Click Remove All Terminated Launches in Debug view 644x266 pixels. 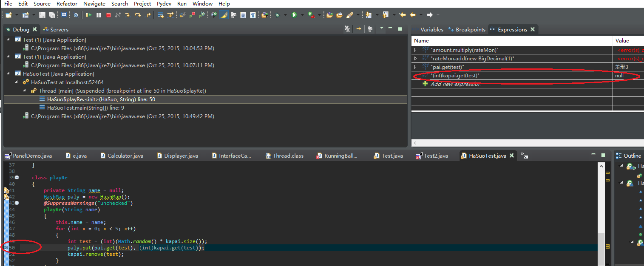347,29
